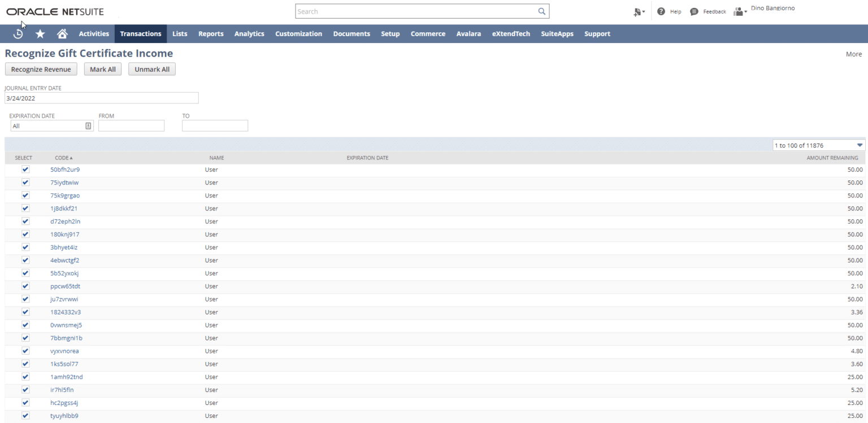Sort by clicking the CODE column header arrow
The height and width of the screenshot is (423, 868).
[x=63, y=158]
